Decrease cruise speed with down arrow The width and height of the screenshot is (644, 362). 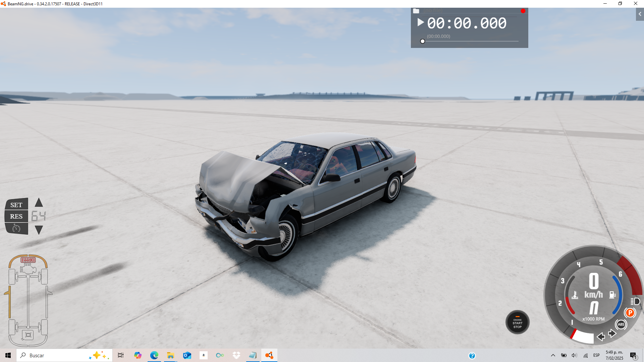(x=39, y=230)
